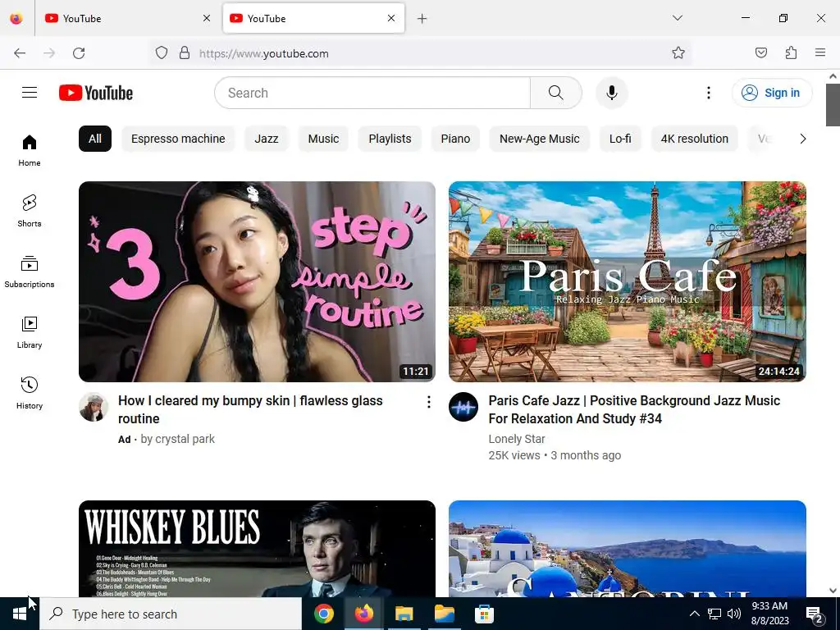Viewport: 840px width, 630px height.
Task: Click the taskbar volume icon
Action: click(x=734, y=614)
